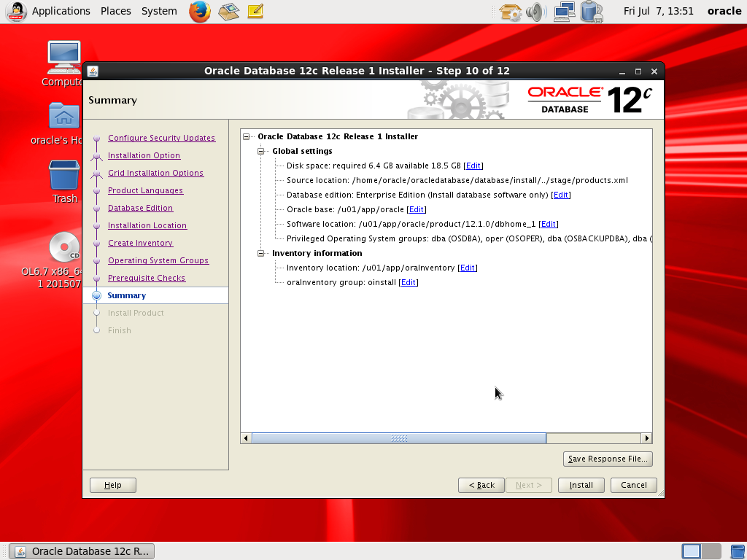Go to Grid Installation Options step
Image resolution: width=747 pixels, height=560 pixels.
(x=156, y=173)
